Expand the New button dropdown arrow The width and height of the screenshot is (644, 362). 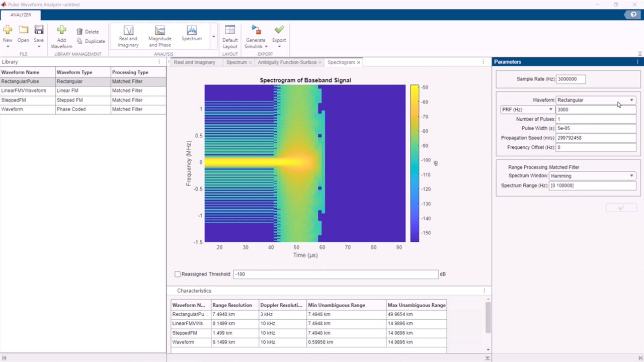pyautogui.click(x=8, y=46)
